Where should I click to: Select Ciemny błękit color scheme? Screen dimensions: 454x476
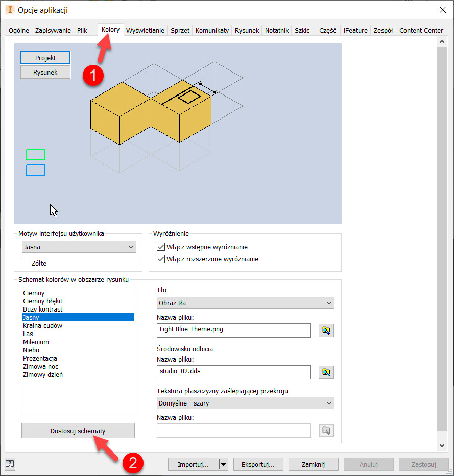(x=43, y=301)
